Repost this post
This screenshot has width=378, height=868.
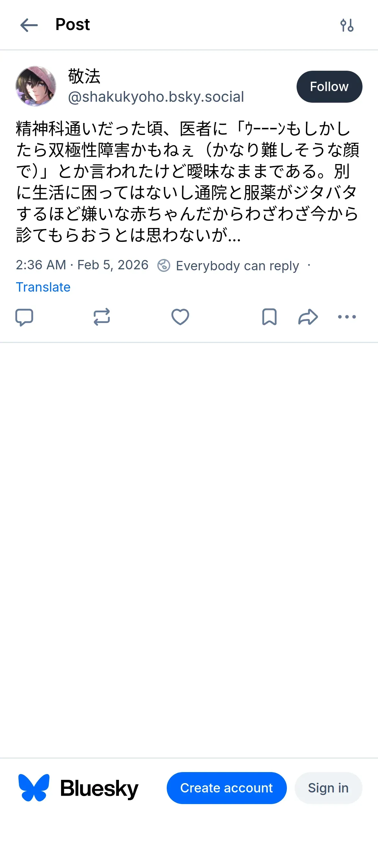coord(101,317)
